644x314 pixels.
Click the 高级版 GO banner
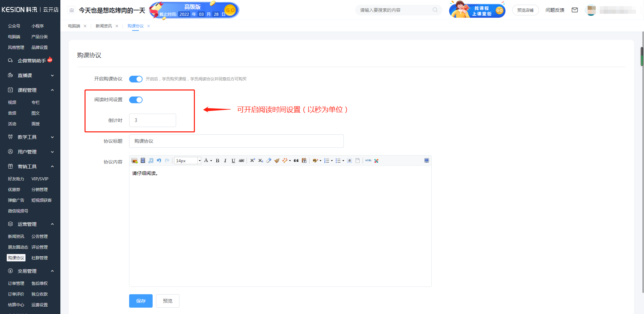pos(194,10)
